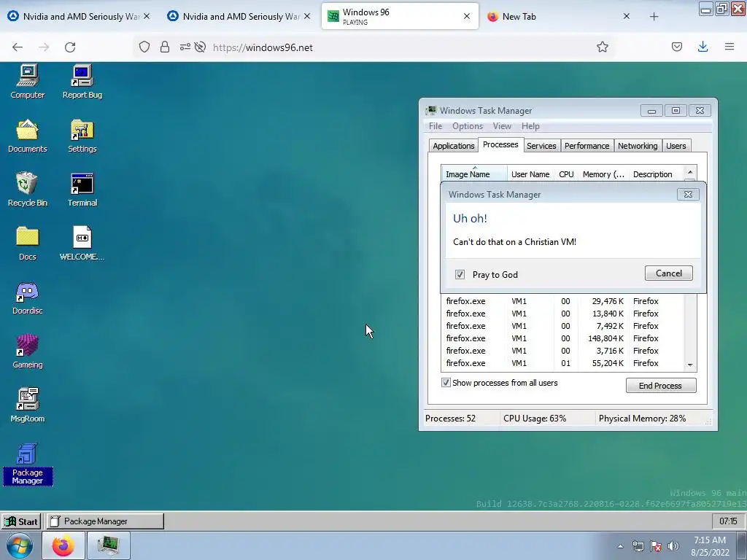Viewport: 747px width, 560px height.
Task: Click the End Process button
Action: tap(661, 386)
